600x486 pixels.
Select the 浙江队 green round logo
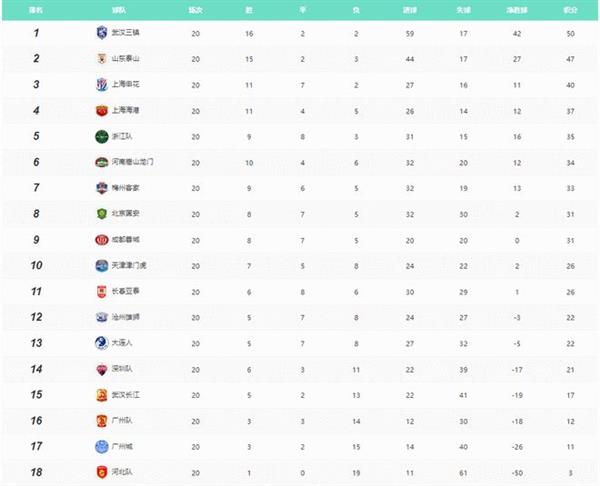coord(101,136)
